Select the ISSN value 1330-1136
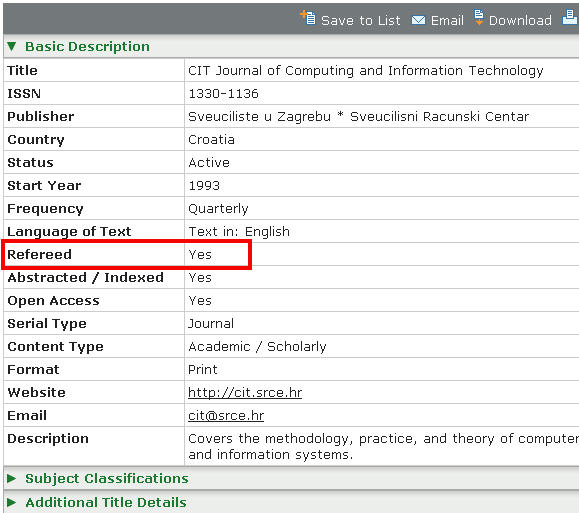 [223, 93]
